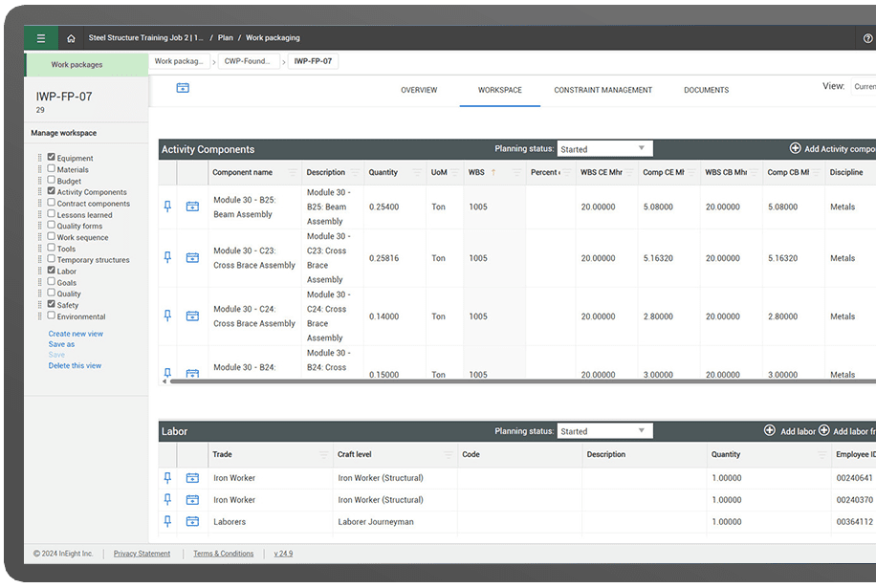Pin the Laborers labor row
Screen dimensions: 876x588
tap(168, 521)
